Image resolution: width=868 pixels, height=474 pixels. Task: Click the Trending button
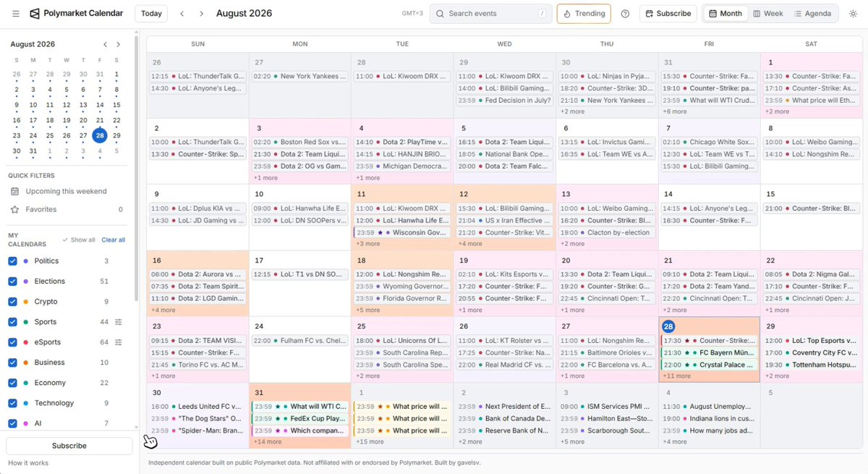(x=584, y=14)
